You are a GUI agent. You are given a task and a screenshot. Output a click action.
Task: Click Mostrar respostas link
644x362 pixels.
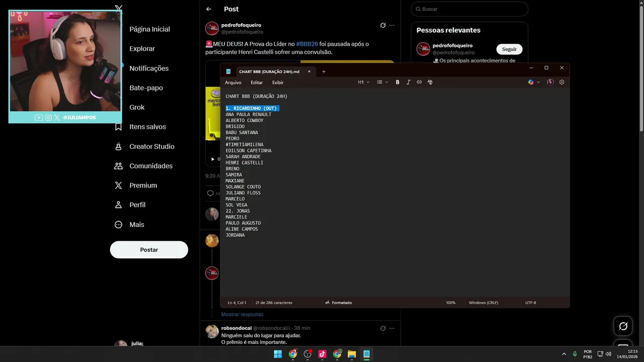click(242, 314)
